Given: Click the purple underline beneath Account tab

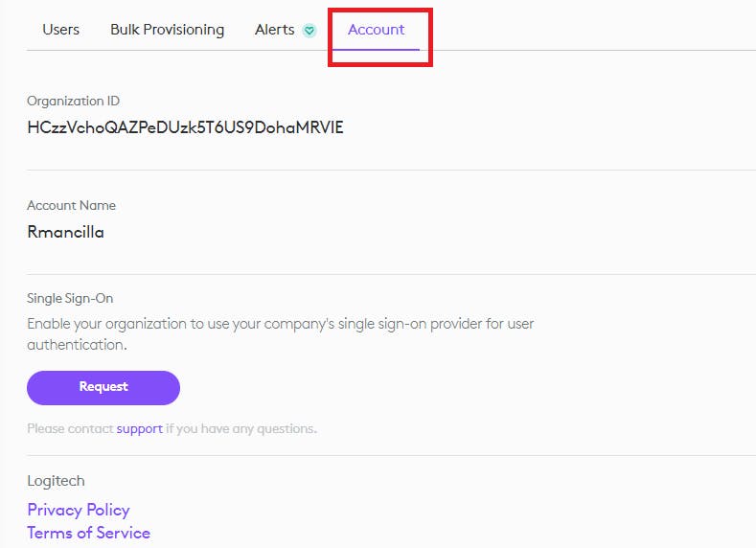Looking at the screenshot, I should 376,49.
